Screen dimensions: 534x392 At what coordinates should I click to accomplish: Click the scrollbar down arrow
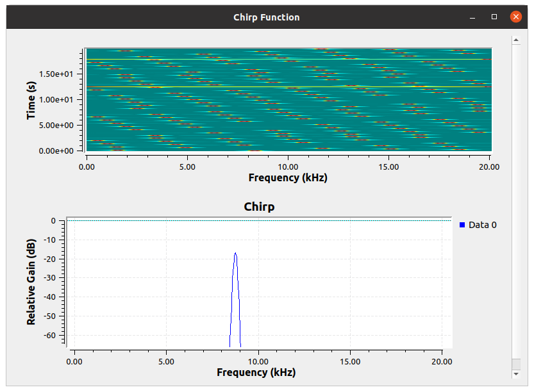pos(515,372)
